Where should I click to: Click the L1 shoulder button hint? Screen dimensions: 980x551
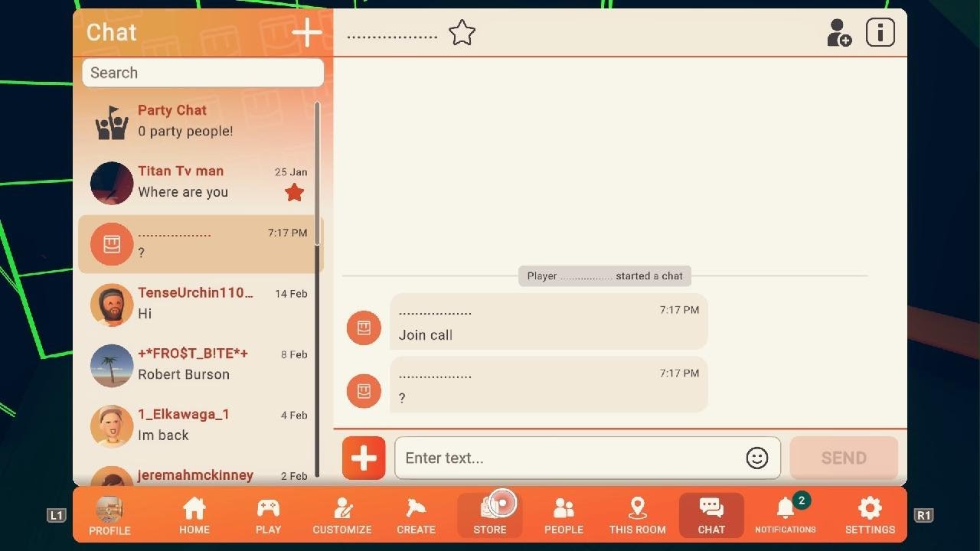point(57,515)
